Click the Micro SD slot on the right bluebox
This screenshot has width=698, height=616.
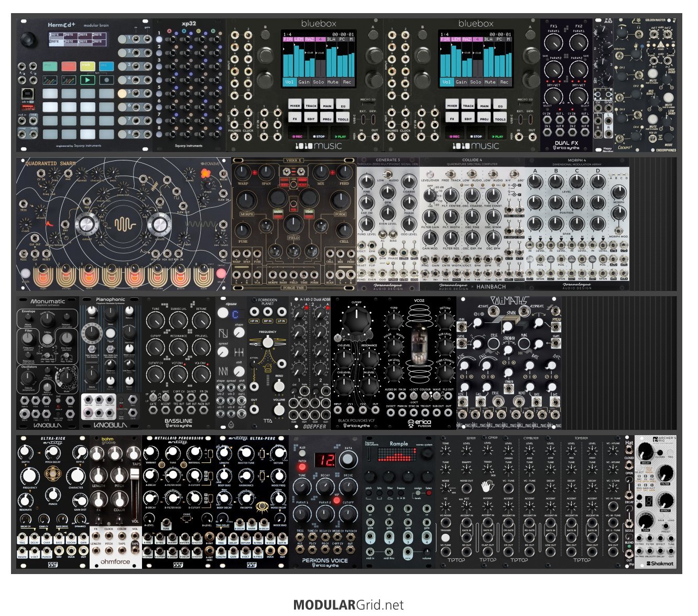[x=525, y=105]
